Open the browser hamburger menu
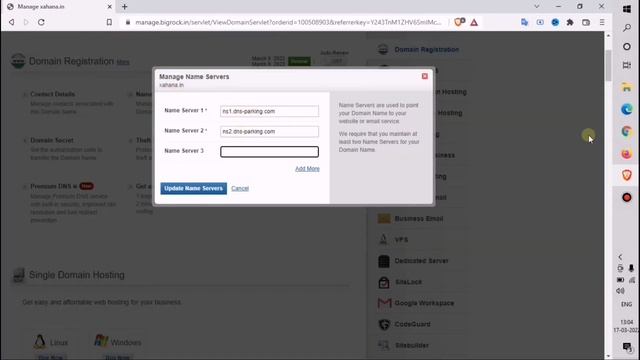This screenshot has width=640, height=360. (602, 22)
